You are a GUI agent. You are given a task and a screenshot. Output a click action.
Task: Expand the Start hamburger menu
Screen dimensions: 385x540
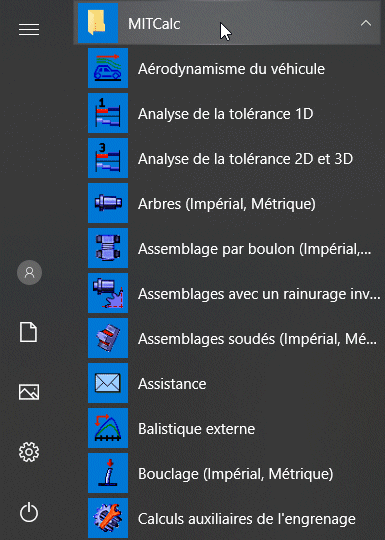tap(29, 30)
